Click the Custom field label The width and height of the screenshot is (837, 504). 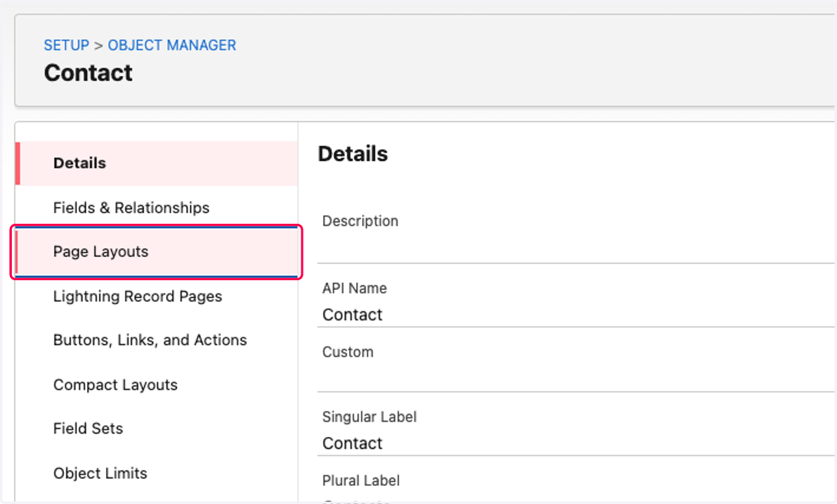point(347,352)
